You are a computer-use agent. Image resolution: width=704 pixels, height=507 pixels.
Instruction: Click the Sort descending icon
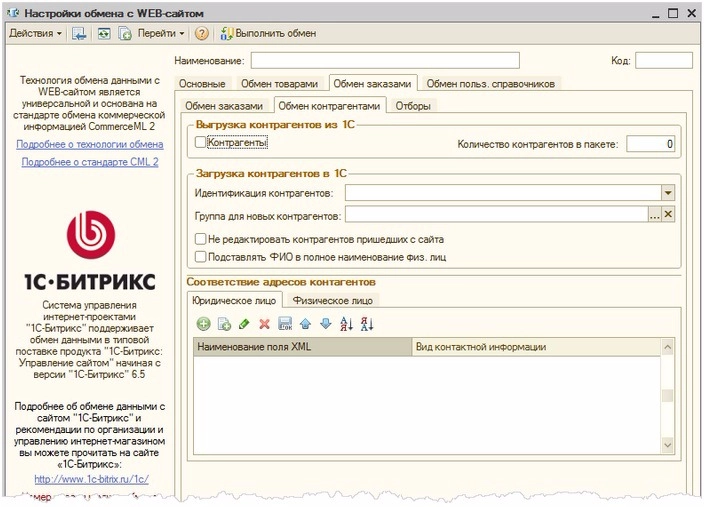tap(367, 323)
